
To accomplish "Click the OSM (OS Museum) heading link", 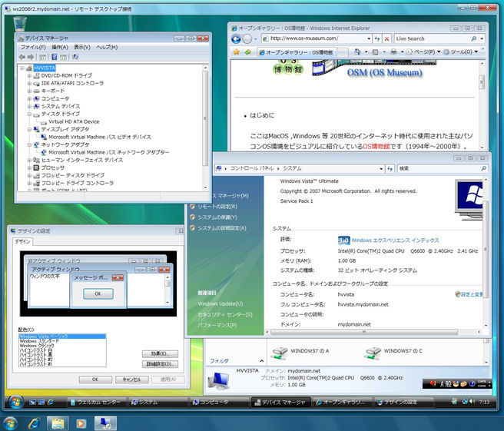I will pos(384,73).
